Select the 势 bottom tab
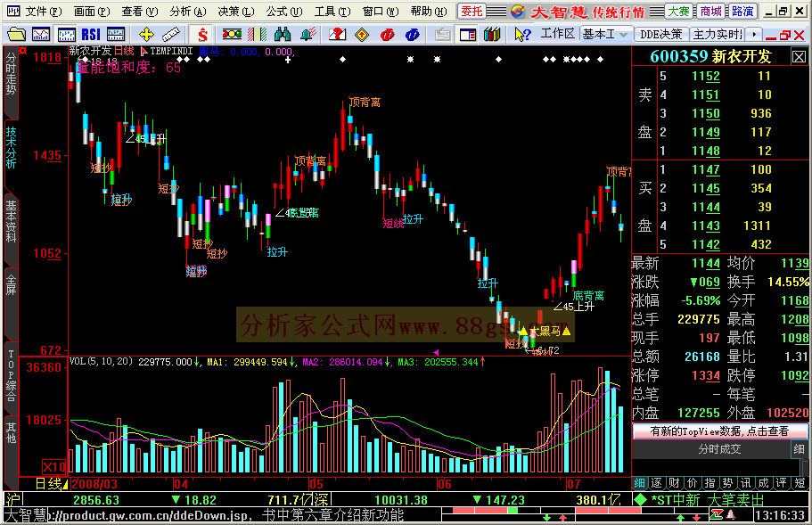812x525 pixels. coord(727,483)
